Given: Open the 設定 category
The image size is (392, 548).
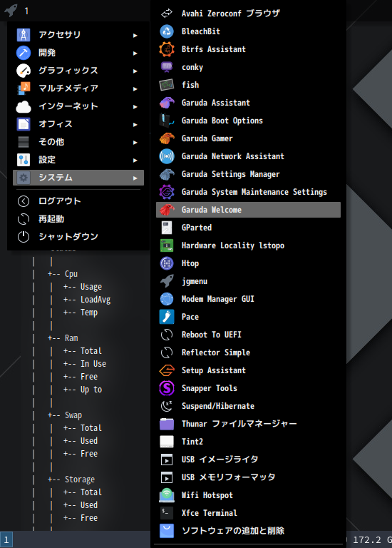Looking at the screenshot, I should point(78,159).
